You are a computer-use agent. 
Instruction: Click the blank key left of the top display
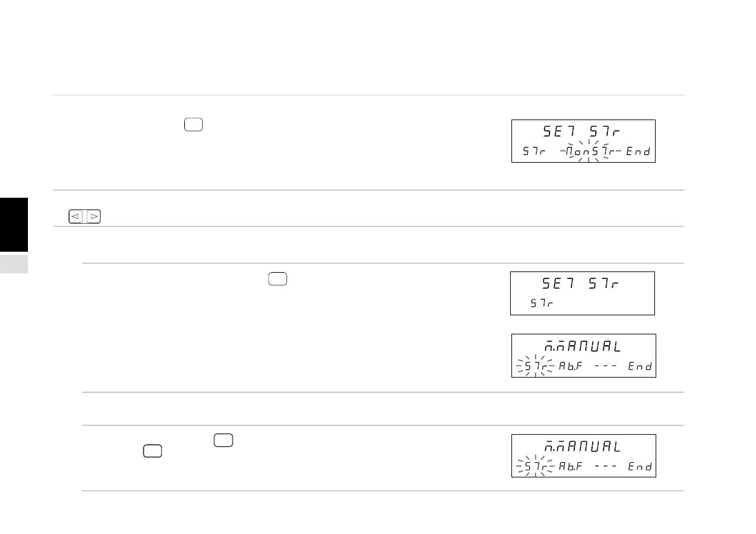(193, 125)
